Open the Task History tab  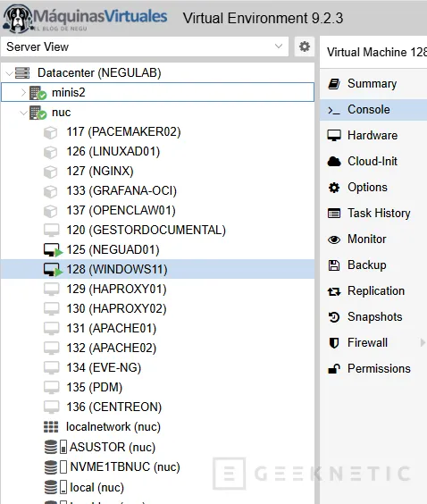373,213
